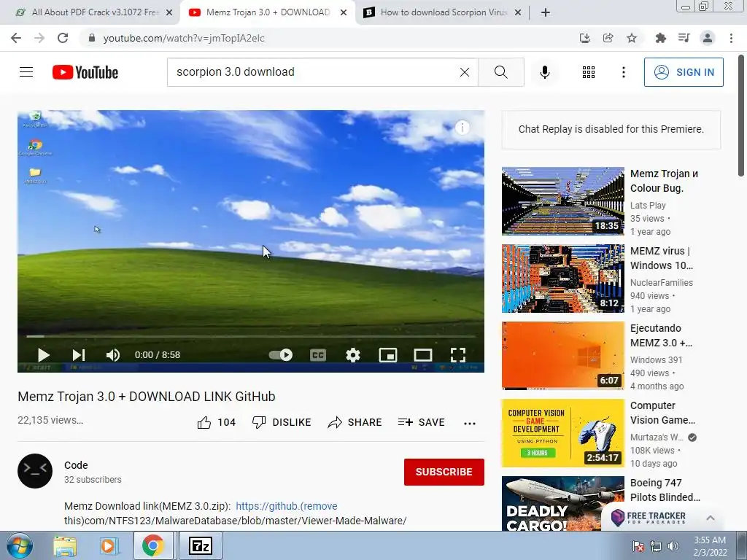747x560 pixels.
Task: Open Computer Vision Game Development video thumbnail
Action: coord(562,433)
